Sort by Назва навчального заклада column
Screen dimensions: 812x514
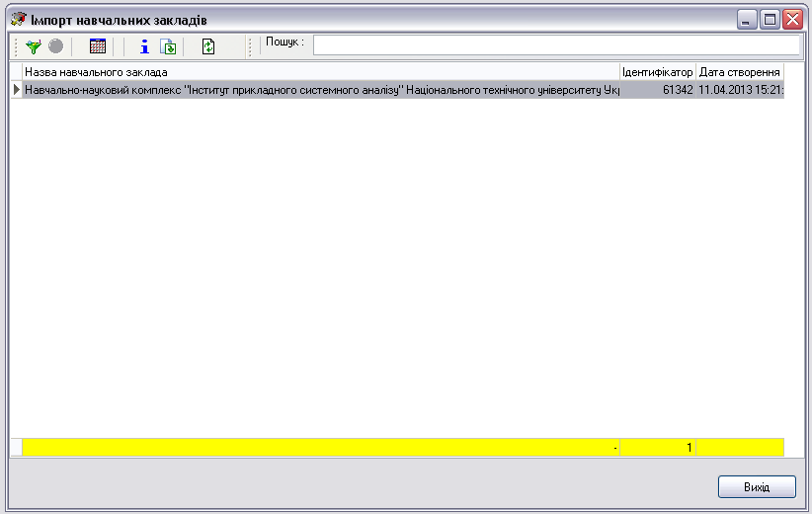click(321, 72)
